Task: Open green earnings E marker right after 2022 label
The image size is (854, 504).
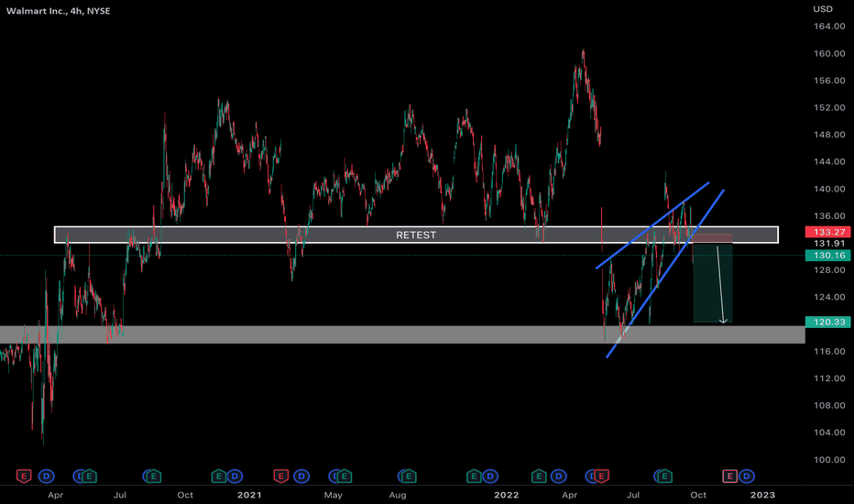Action: (539, 477)
